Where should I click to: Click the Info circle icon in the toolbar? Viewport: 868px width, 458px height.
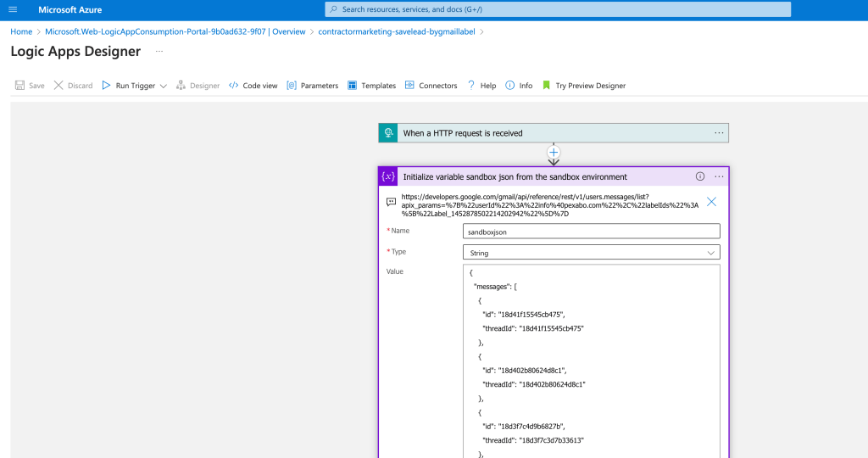coord(509,86)
